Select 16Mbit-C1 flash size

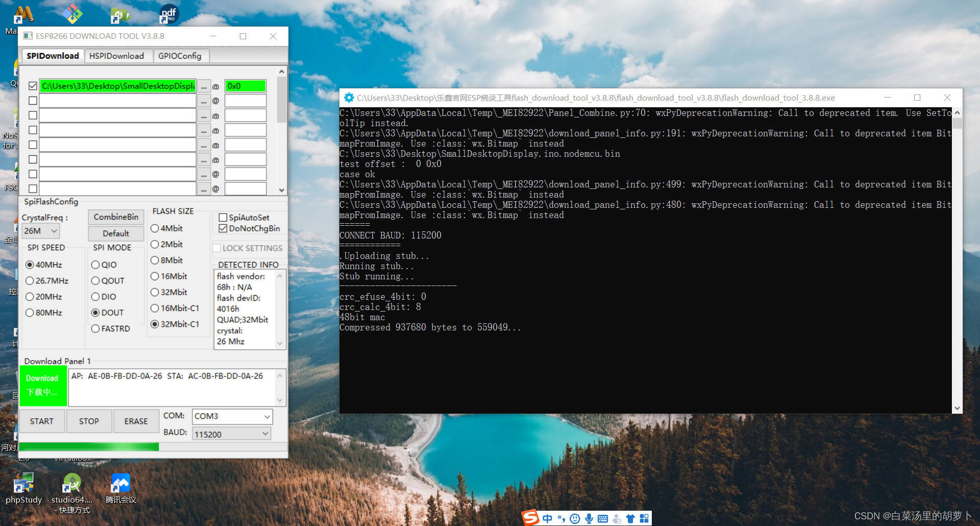[155, 308]
